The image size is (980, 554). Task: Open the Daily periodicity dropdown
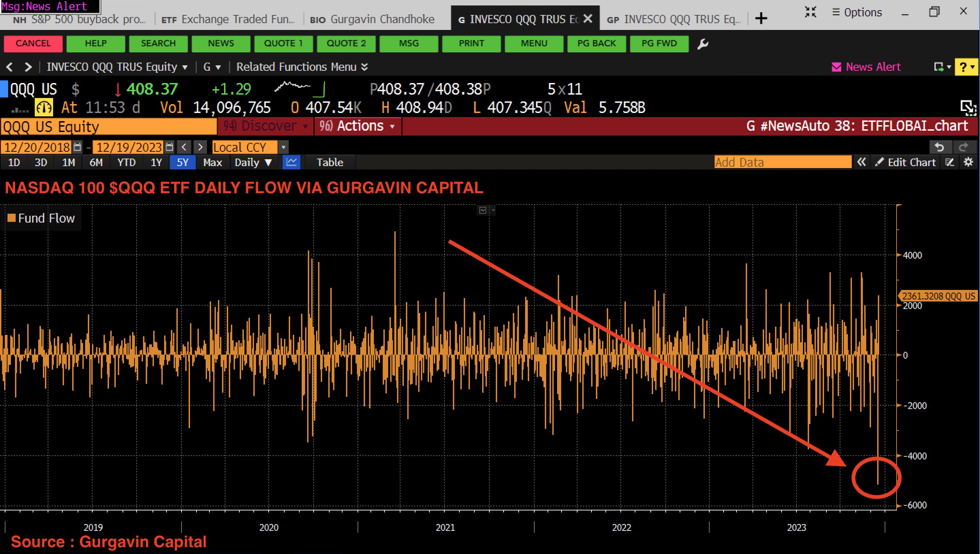coord(253,162)
